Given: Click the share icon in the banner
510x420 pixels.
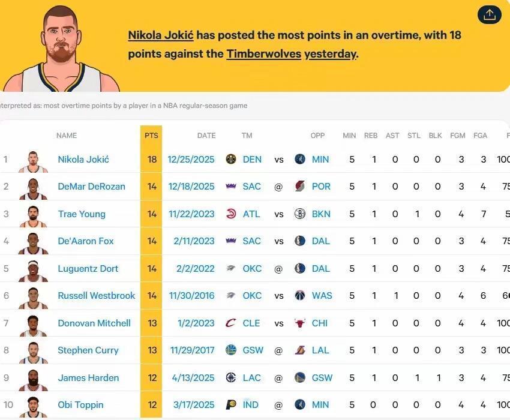Looking at the screenshot, I should (489, 14).
